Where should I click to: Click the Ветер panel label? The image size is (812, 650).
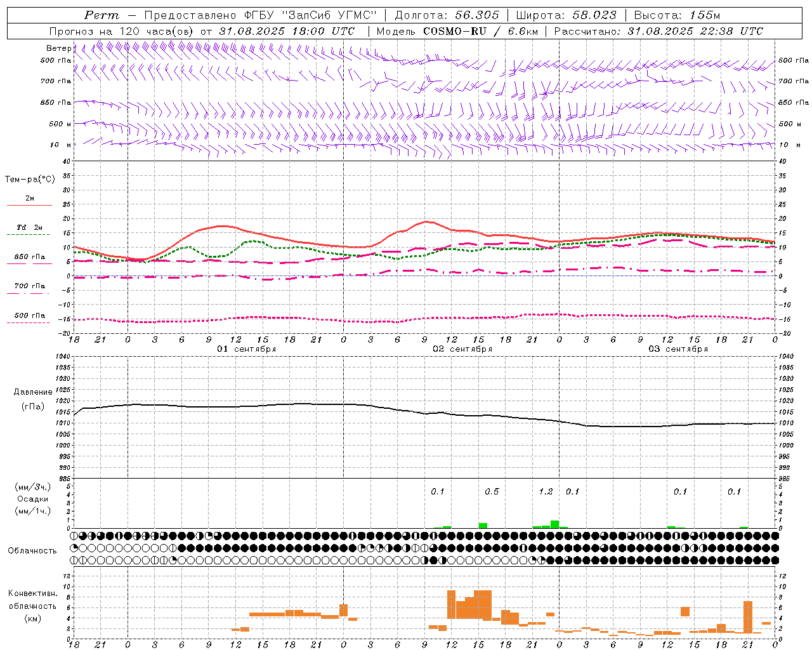58,48
